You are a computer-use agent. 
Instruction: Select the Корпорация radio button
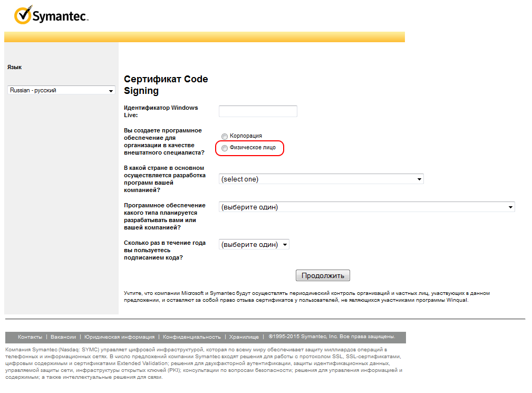click(225, 136)
